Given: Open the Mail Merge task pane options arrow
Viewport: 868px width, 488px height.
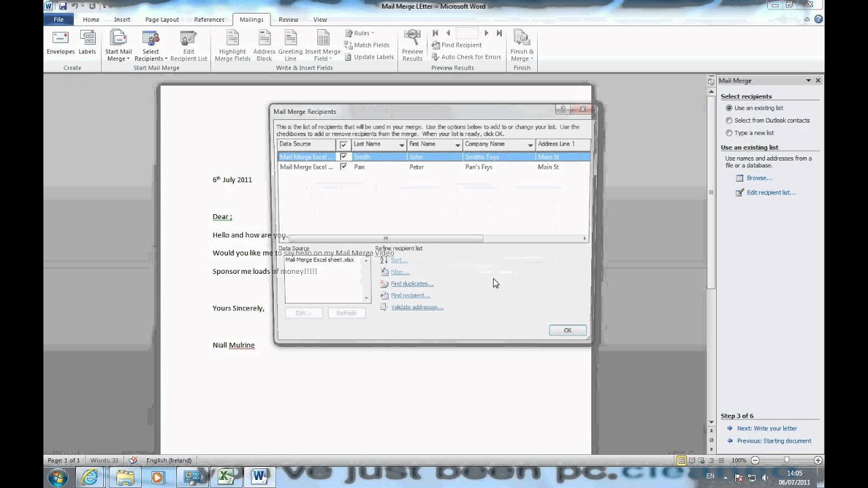Looking at the screenshot, I should click(808, 81).
